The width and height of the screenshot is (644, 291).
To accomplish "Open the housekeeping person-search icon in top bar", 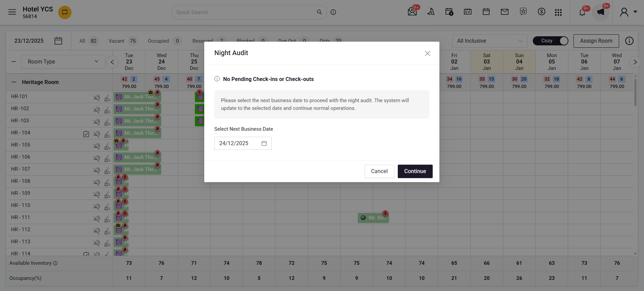I will pos(431,12).
